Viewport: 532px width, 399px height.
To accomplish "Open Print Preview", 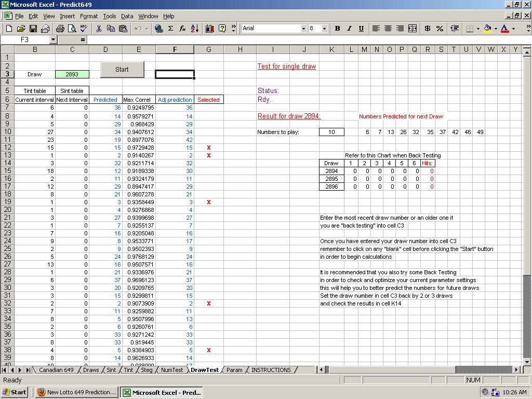I will click(x=72, y=29).
